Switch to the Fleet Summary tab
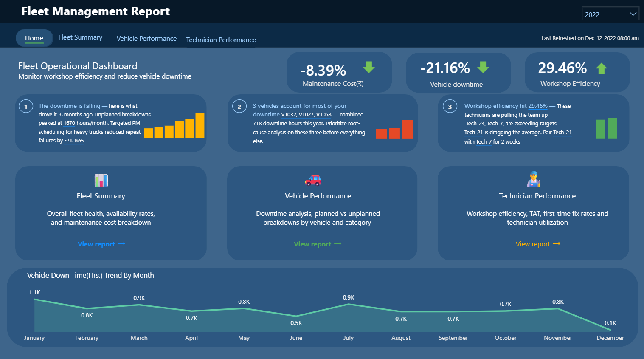644x359 pixels. coord(80,37)
